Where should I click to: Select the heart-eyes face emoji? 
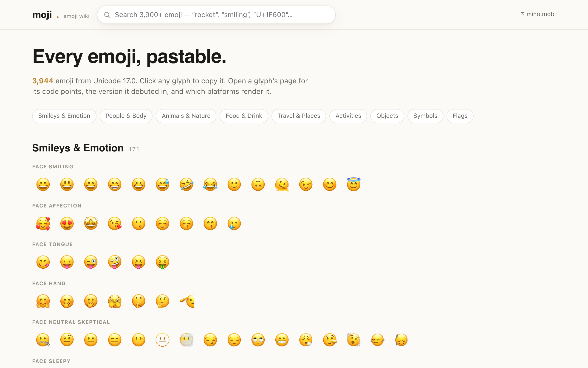67,223
